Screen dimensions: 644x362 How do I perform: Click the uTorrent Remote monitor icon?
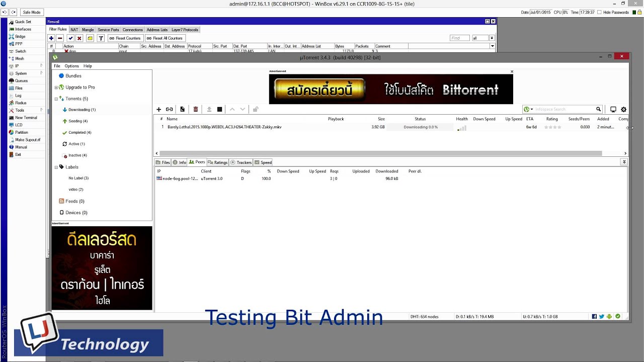pyautogui.click(x=613, y=109)
